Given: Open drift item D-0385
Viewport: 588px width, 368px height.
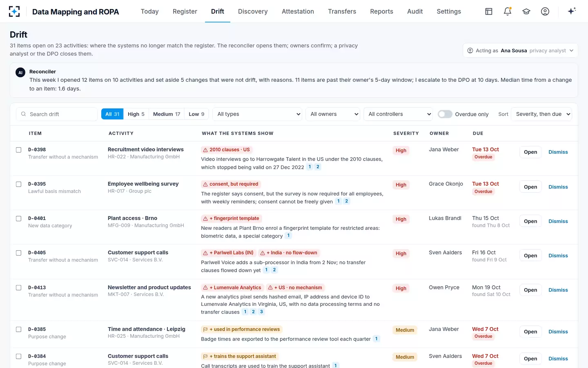Looking at the screenshot, I should click(x=530, y=332).
